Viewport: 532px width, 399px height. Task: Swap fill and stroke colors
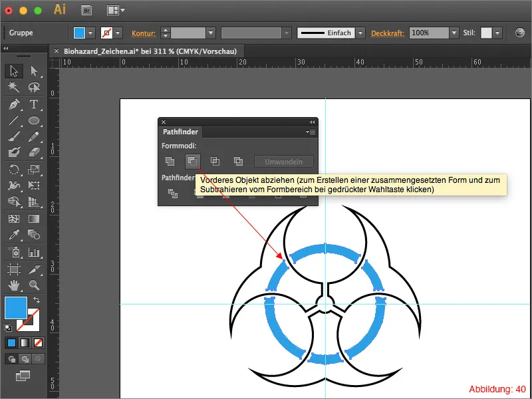(x=37, y=300)
